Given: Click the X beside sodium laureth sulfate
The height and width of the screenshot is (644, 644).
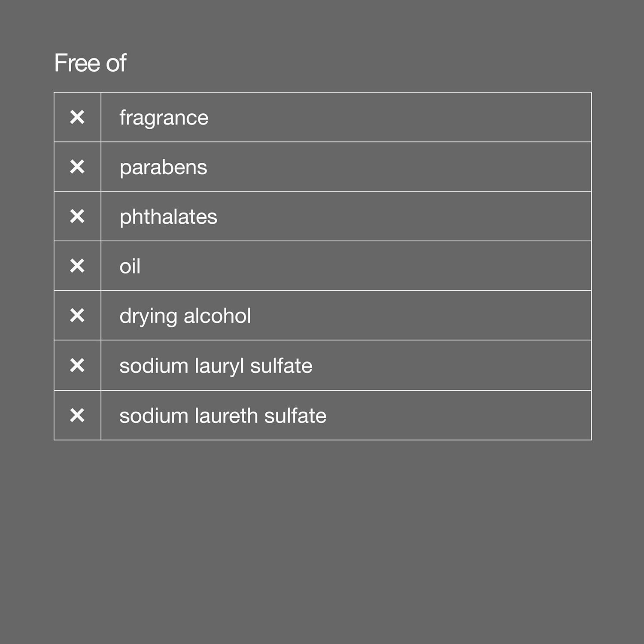Looking at the screenshot, I should click(x=77, y=415).
